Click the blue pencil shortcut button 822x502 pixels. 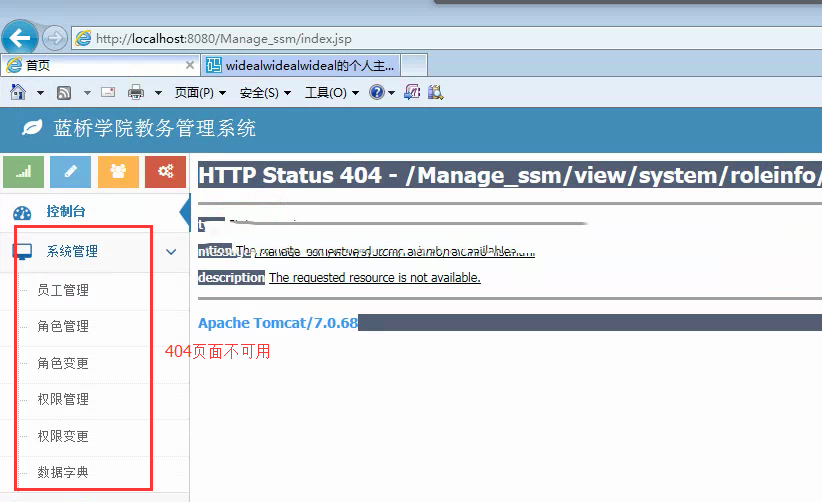[70, 171]
